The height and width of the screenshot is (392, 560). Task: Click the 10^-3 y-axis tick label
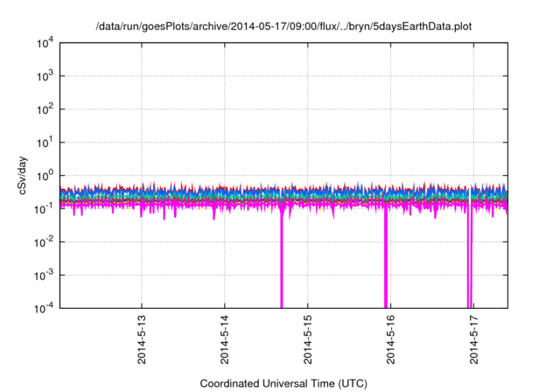point(44,276)
